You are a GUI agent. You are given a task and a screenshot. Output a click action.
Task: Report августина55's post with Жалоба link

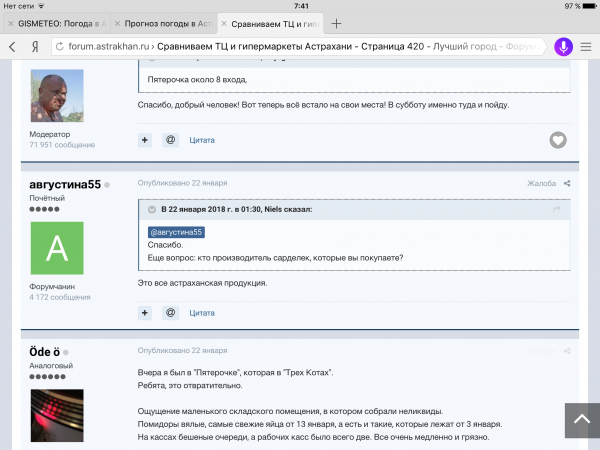[x=541, y=183]
